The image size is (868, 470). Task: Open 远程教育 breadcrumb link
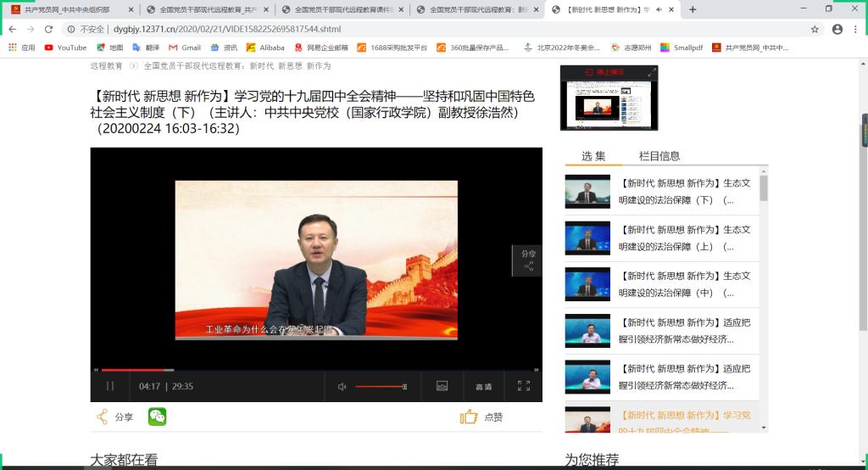click(107, 65)
